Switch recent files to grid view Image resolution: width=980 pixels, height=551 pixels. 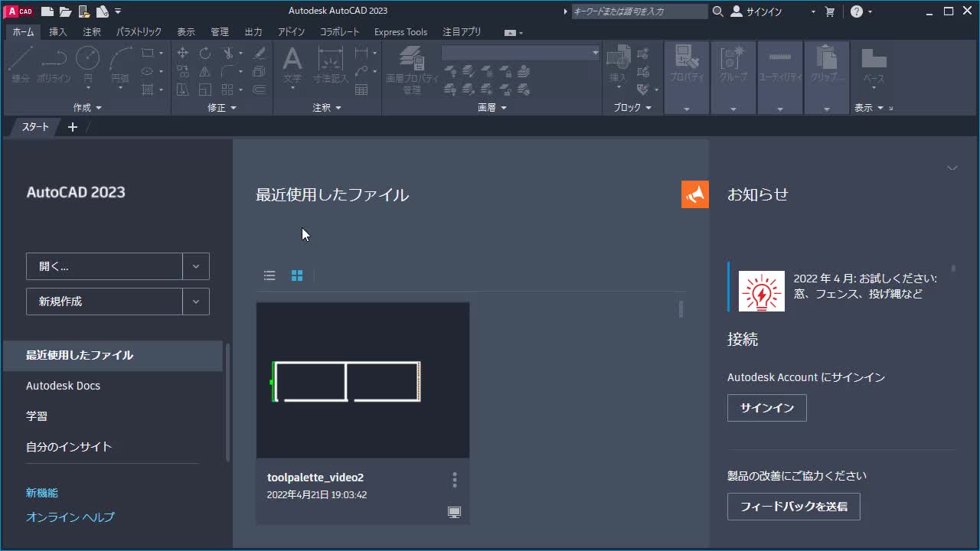[x=297, y=275]
